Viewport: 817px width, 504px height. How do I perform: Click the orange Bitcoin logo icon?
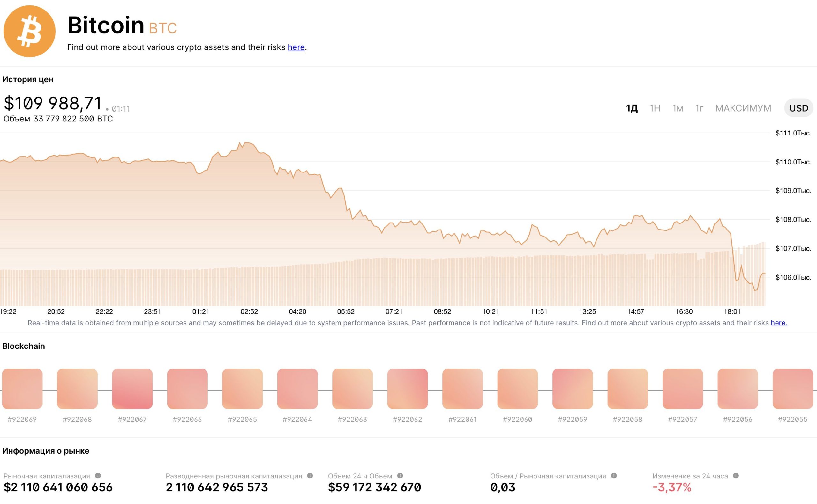[29, 31]
